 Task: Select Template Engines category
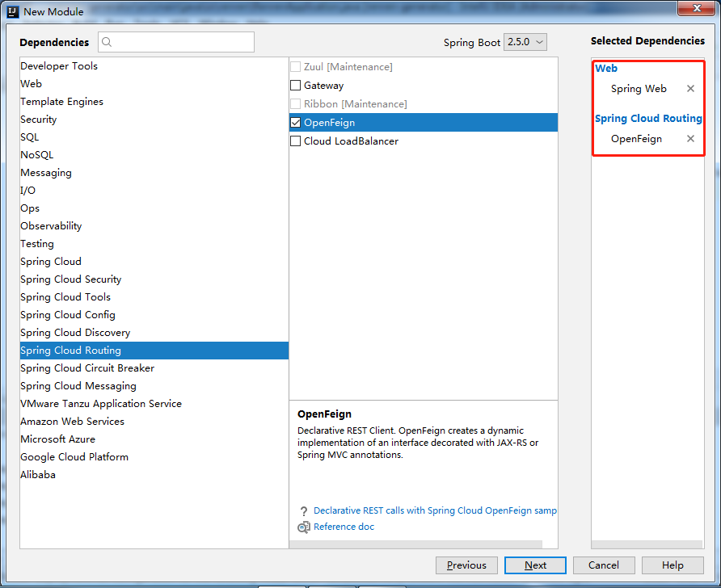point(154,102)
